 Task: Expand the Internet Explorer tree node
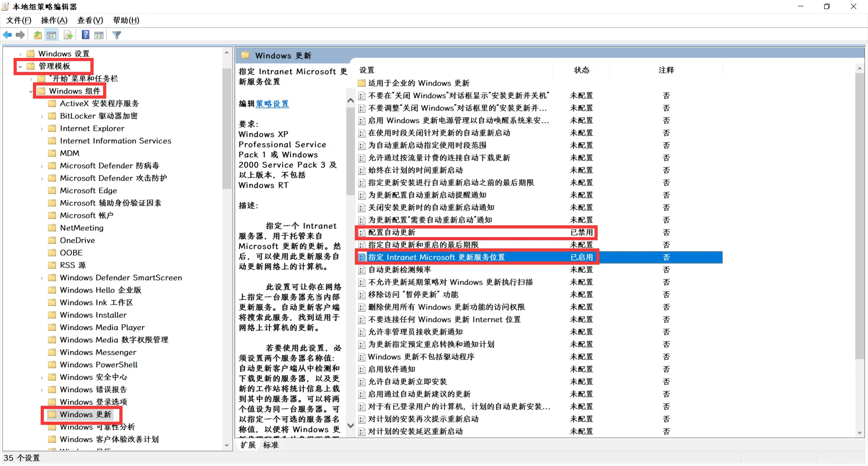tap(42, 129)
